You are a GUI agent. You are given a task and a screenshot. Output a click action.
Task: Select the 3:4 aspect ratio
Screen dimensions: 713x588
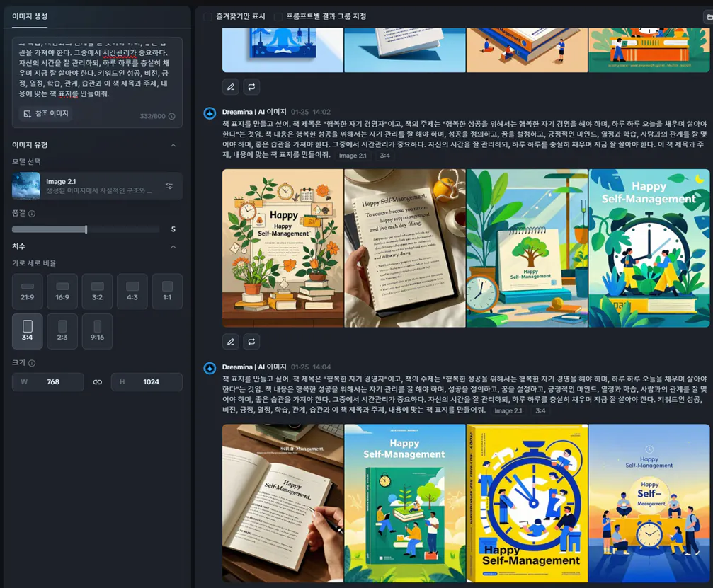coord(28,331)
